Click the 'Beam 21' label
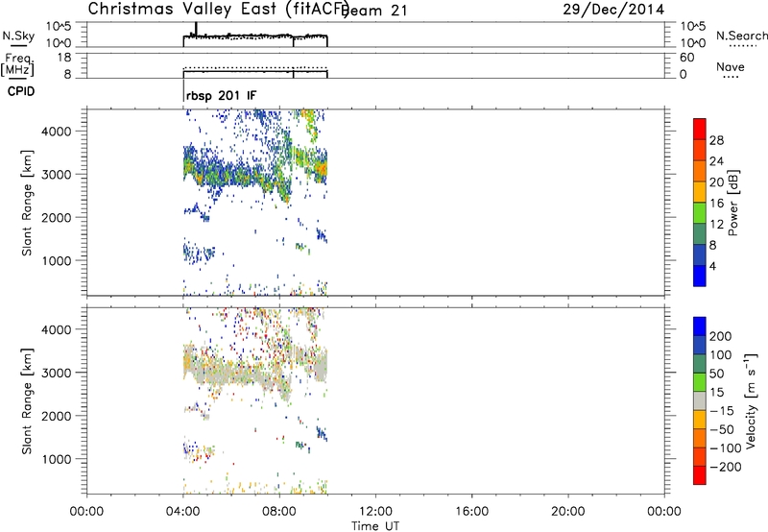Viewport: 768px width, 532px height. 375,11
